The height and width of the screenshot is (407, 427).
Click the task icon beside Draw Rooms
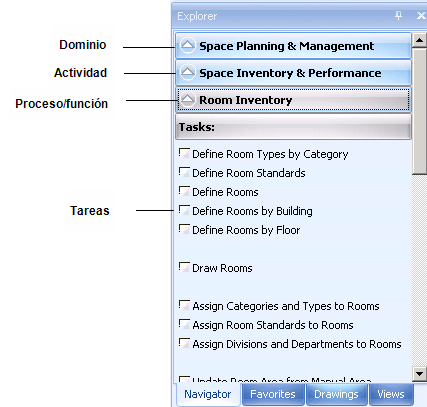pos(184,267)
